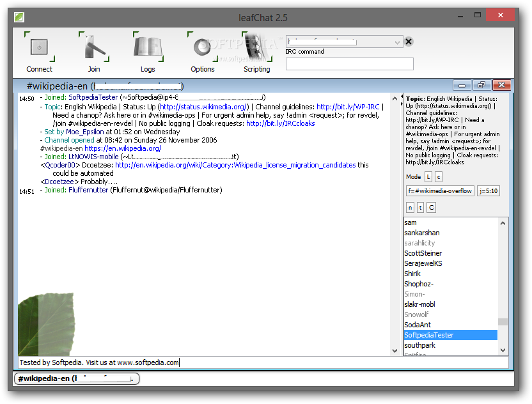
Task: Click the Topic text in the side panel
Action: (453, 130)
